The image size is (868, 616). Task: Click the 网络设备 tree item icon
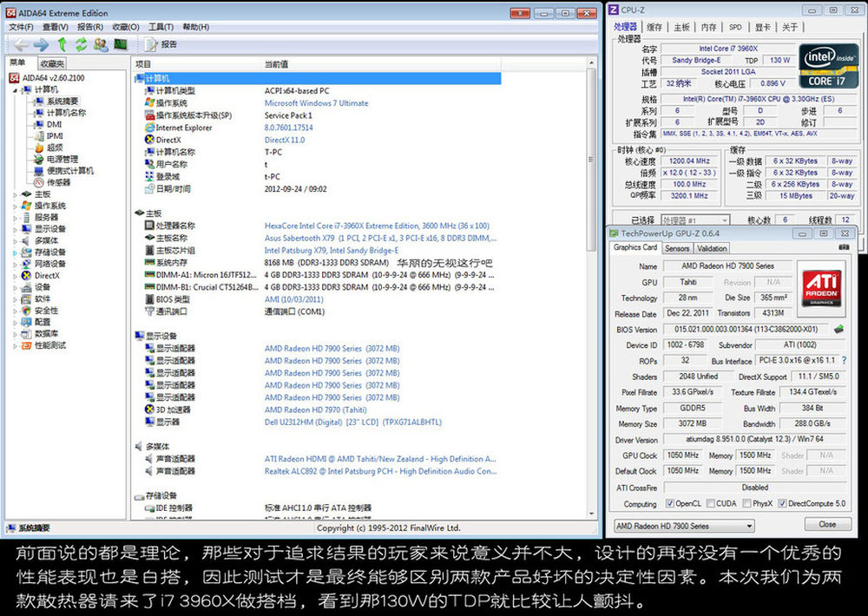point(26,264)
